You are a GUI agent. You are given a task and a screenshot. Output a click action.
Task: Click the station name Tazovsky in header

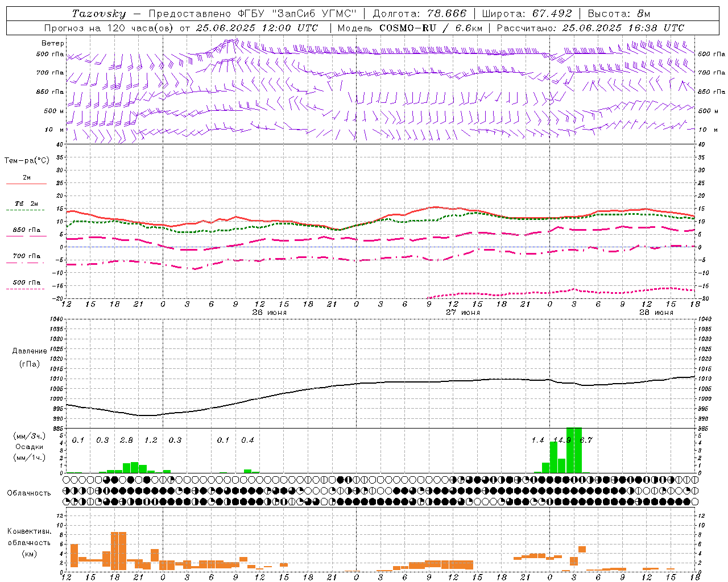pyautogui.click(x=99, y=14)
